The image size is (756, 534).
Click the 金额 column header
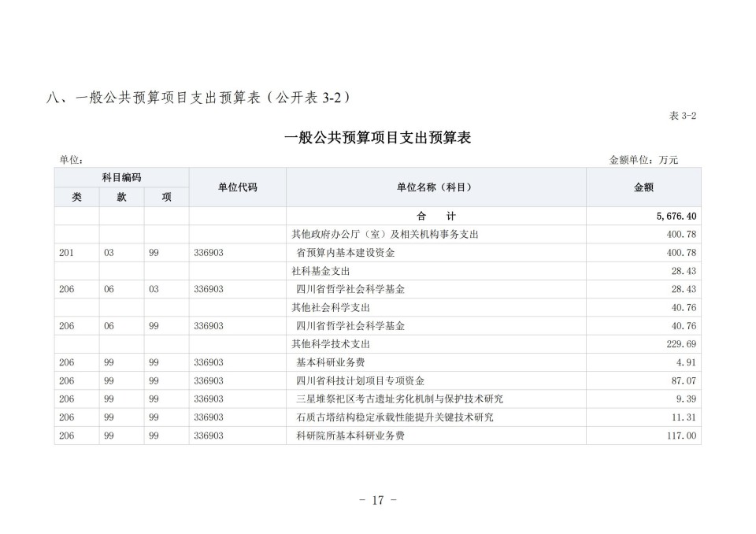(x=643, y=187)
